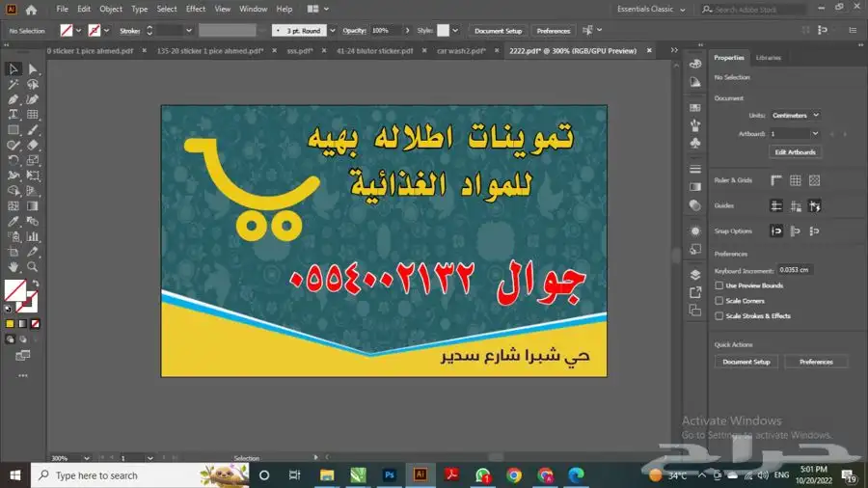Image resolution: width=868 pixels, height=488 pixels.
Task: Open the Color panel palette icon
Action: click(x=695, y=64)
